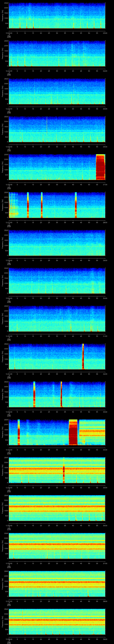Viewport: 114px width, 644px height.
Task: Click Frequency (Hz) axis label of 12:22:00 panel
Action: [3, 16]
